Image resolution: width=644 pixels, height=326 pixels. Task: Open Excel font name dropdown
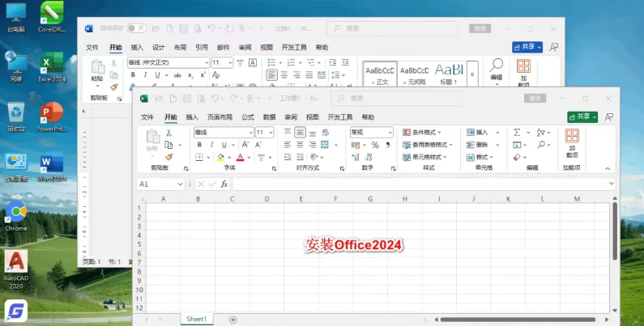[x=250, y=133]
